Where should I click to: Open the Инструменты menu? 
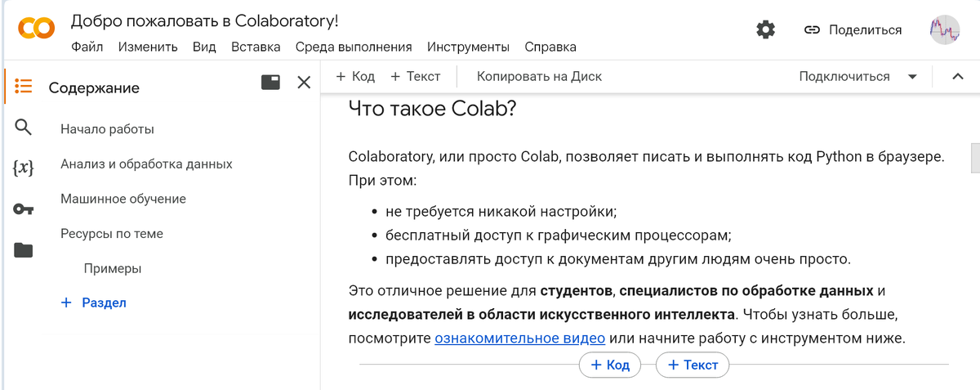coord(468,47)
